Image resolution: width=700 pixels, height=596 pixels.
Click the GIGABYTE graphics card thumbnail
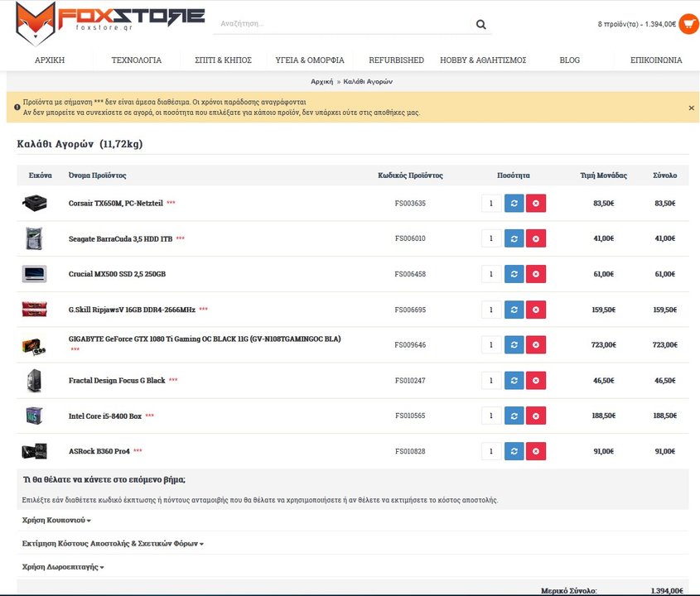tap(34, 346)
